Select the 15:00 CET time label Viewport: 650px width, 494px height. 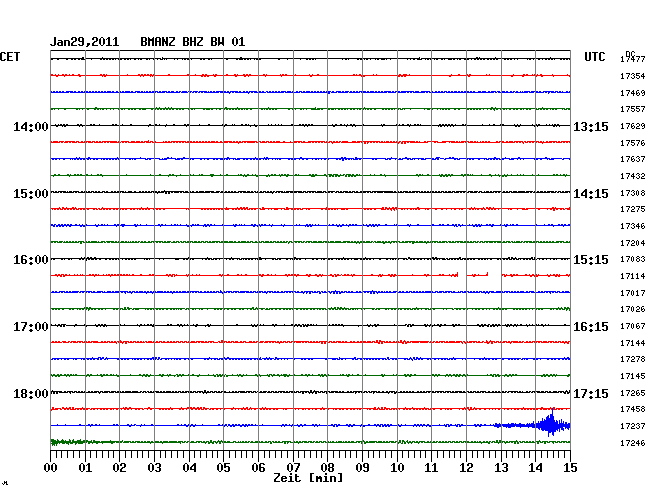31,194
